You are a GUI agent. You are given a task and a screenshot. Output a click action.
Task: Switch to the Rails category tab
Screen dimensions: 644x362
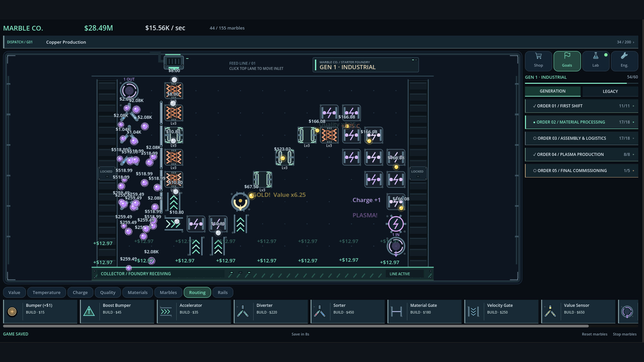point(223,292)
